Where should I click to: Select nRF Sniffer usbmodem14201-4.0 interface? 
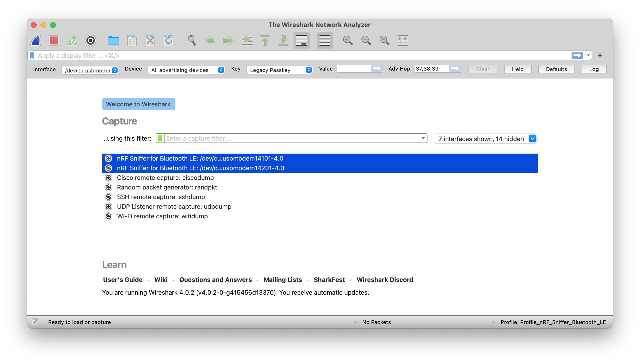pos(320,168)
